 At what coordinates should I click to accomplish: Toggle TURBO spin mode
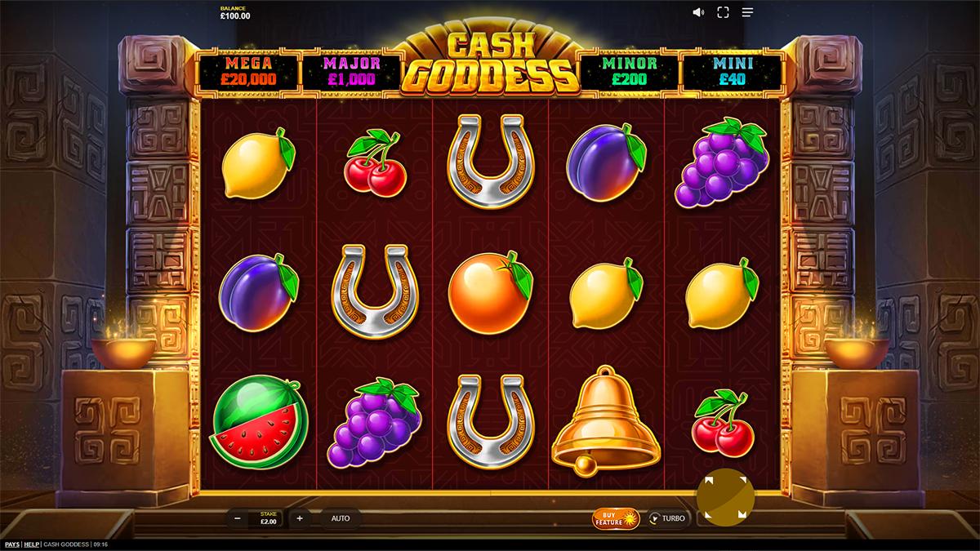(x=668, y=518)
